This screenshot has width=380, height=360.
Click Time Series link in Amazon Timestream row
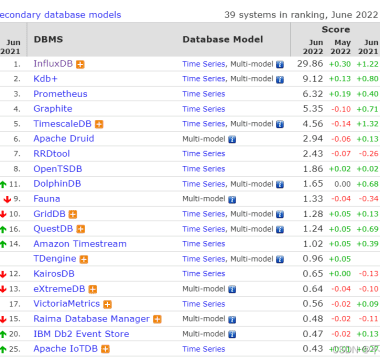point(204,244)
